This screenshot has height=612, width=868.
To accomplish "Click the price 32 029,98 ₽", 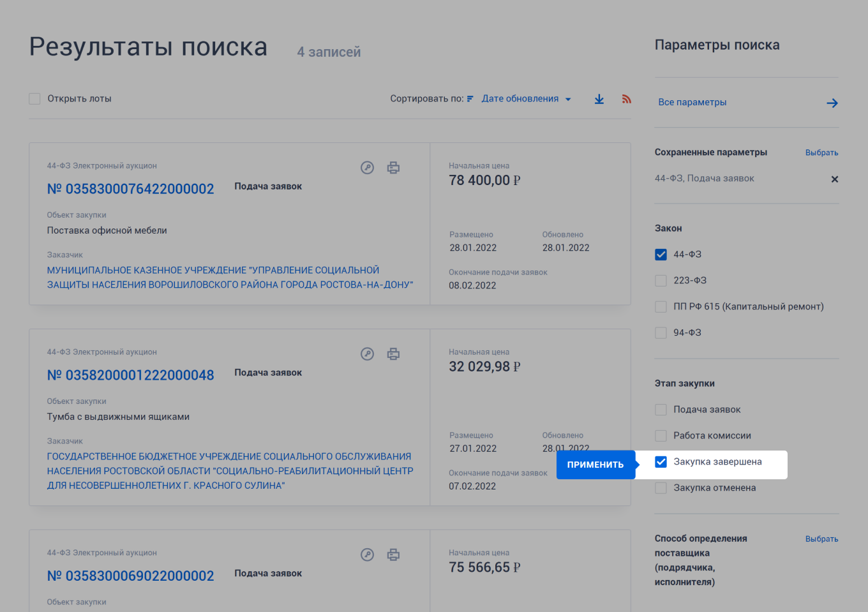I will (484, 367).
